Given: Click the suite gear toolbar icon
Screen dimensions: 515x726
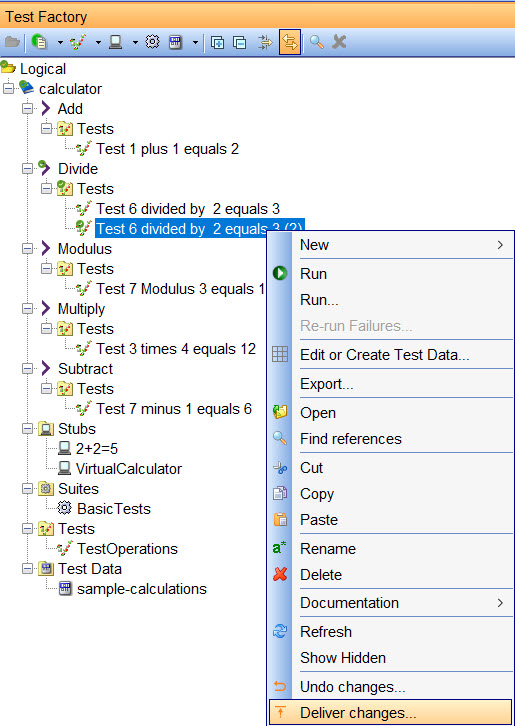Looking at the screenshot, I should [x=152, y=42].
